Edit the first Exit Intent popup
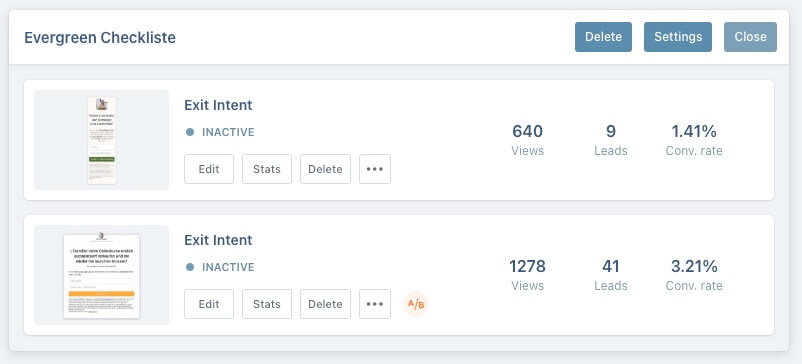 209,169
